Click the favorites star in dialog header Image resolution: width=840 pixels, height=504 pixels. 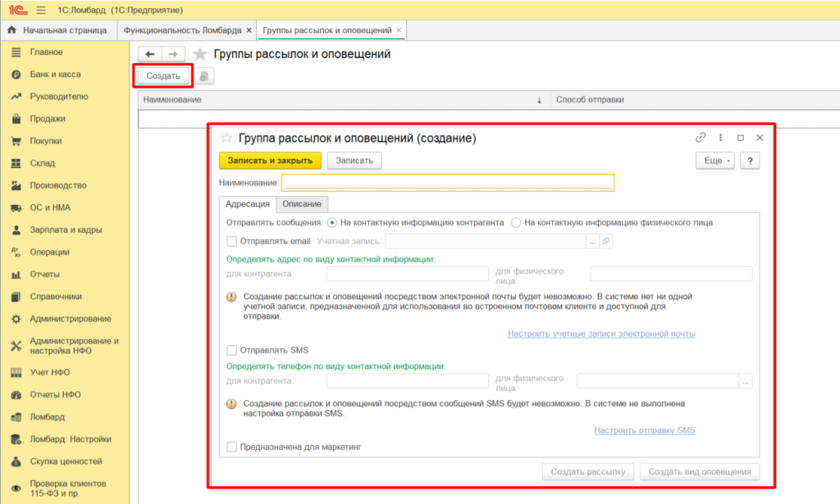[x=226, y=138]
